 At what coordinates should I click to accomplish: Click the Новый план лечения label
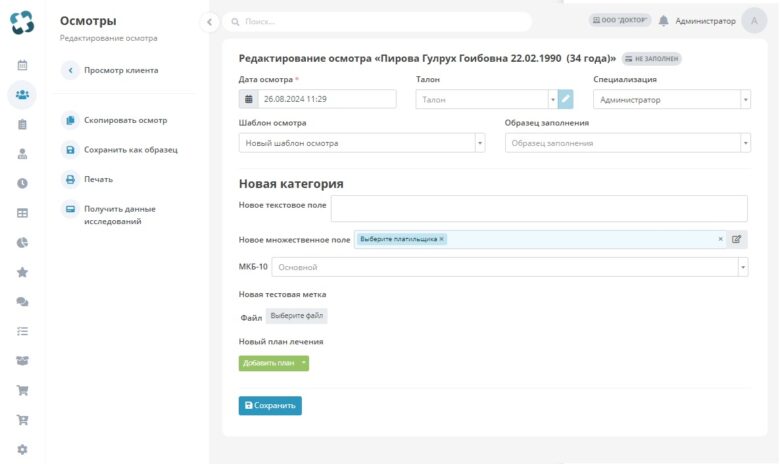[281, 342]
